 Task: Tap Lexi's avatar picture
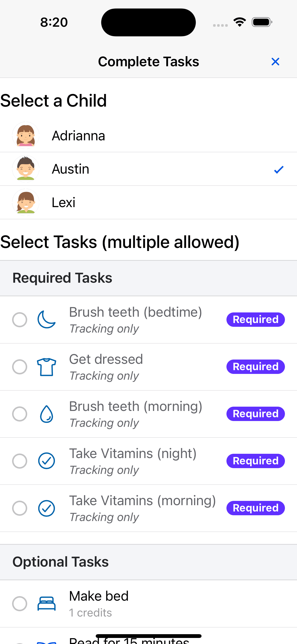pos(26,202)
